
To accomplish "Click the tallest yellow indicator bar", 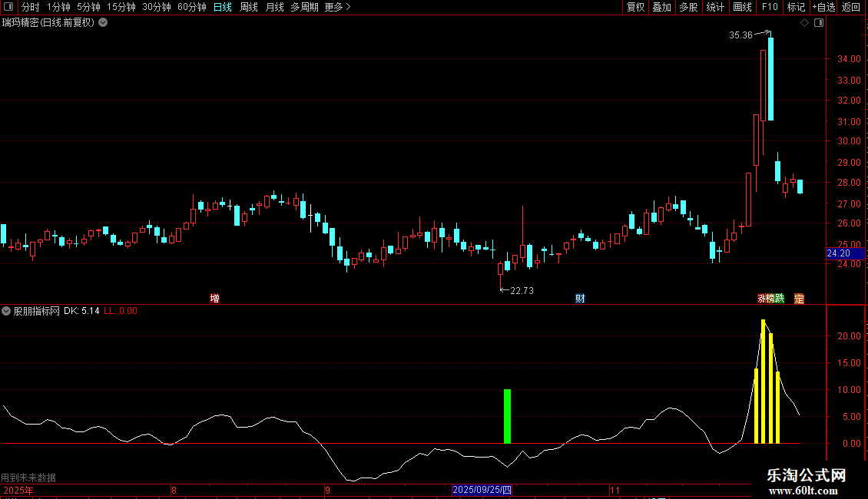I will pos(764,382).
